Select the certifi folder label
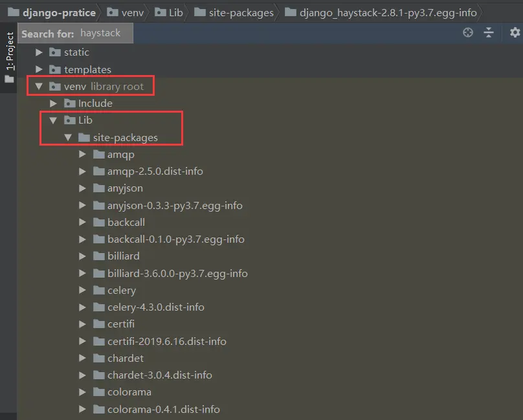This screenshot has height=420, width=523. tap(121, 324)
